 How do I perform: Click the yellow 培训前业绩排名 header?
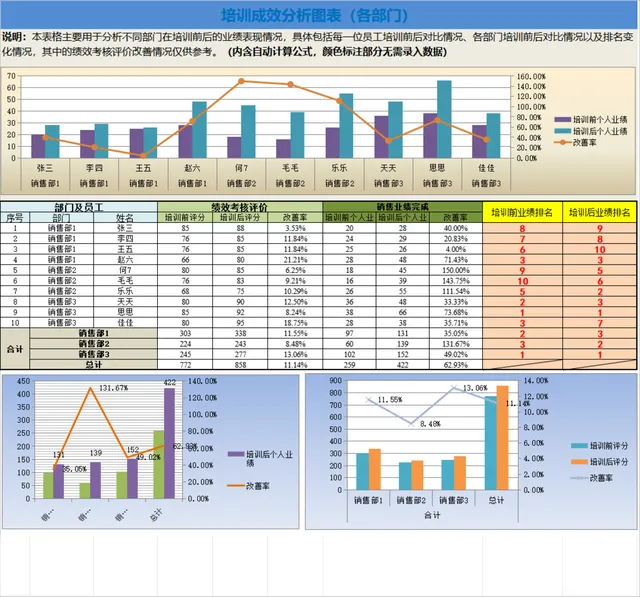click(522, 212)
